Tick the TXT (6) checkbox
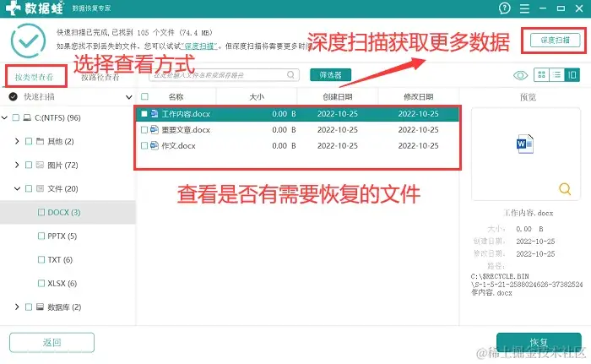 pos(41,260)
